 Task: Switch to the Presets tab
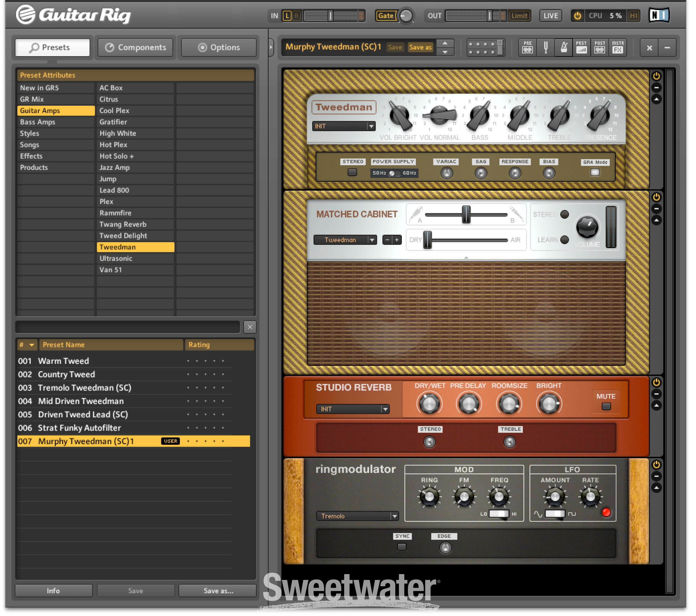[x=53, y=47]
